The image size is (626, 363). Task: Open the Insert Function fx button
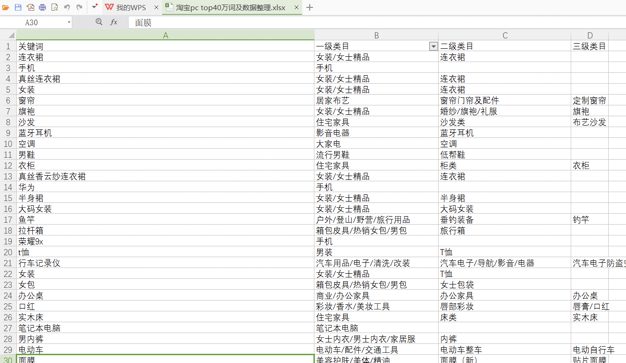[x=114, y=22]
